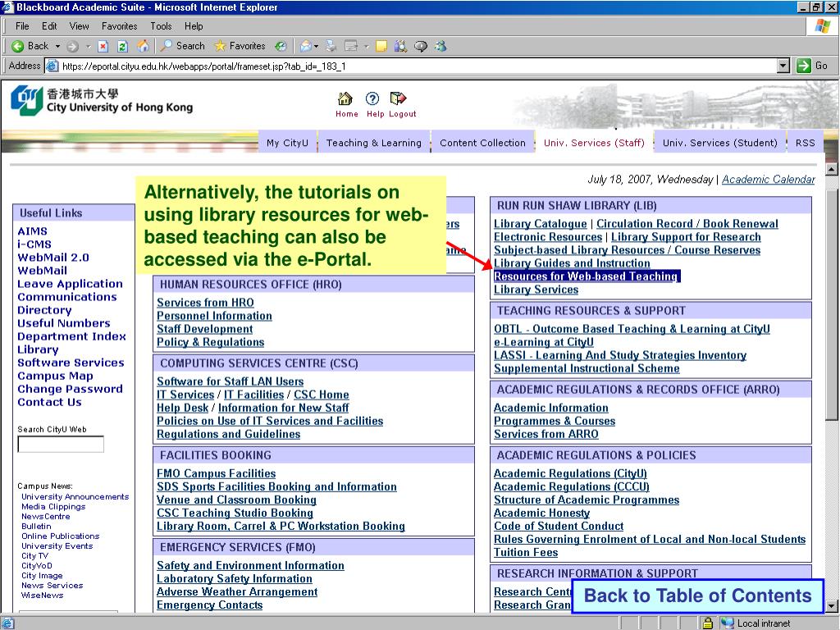Open Emergency Contacts link
The height and width of the screenshot is (630, 840).
tap(209, 605)
